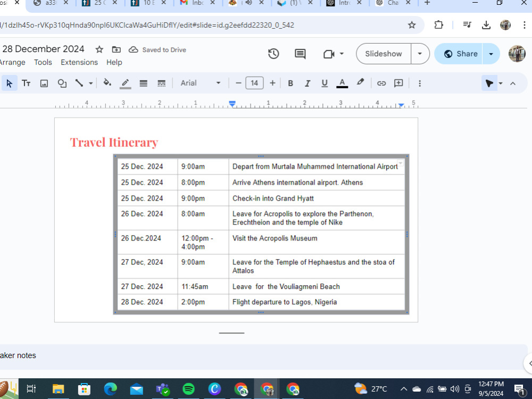Select the arrow cursor tool
The width and height of the screenshot is (532, 399).
tap(9, 83)
